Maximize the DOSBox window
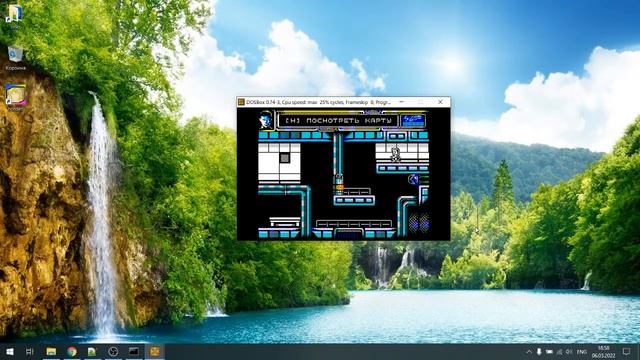This screenshot has width=640, height=360. point(421,102)
